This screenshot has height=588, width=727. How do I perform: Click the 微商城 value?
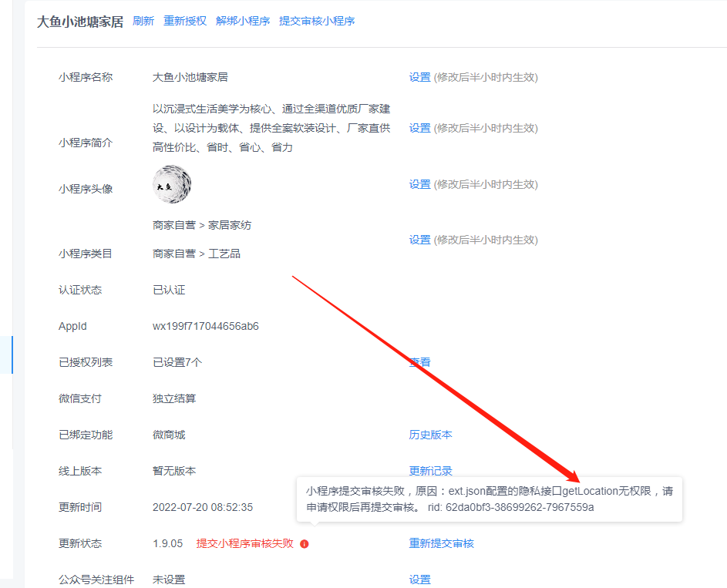point(169,435)
